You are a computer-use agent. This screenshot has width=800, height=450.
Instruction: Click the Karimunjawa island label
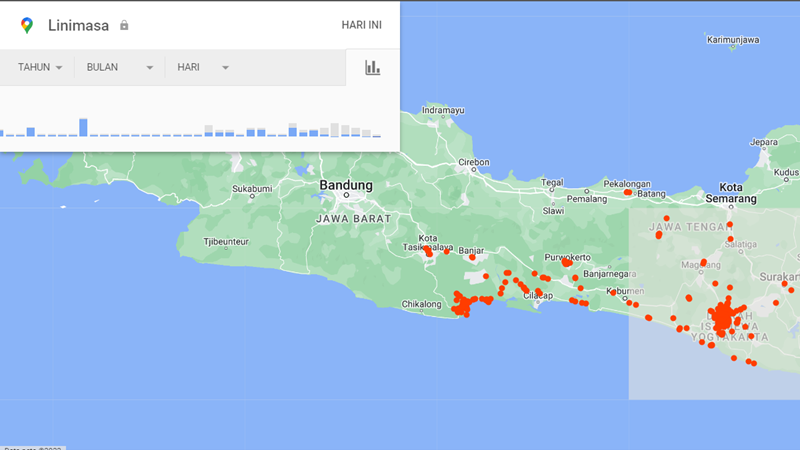tap(733, 40)
